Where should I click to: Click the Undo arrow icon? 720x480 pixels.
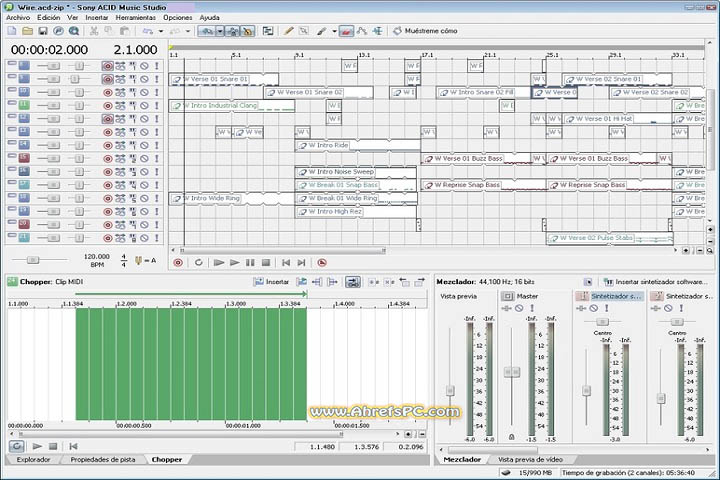pos(148,31)
